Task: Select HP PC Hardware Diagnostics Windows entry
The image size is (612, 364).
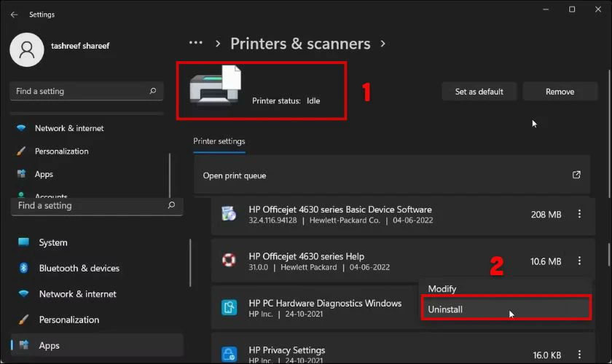Action: click(315, 308)
